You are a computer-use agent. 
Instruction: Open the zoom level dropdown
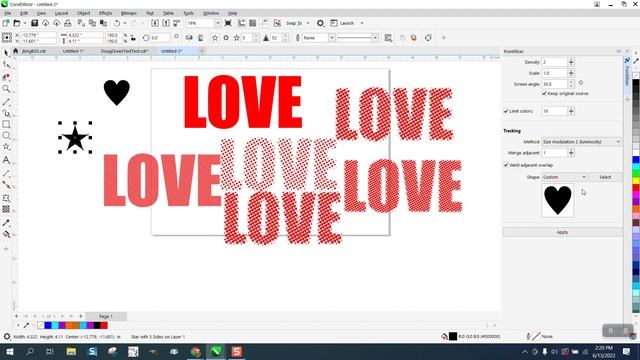coord(217,23)
